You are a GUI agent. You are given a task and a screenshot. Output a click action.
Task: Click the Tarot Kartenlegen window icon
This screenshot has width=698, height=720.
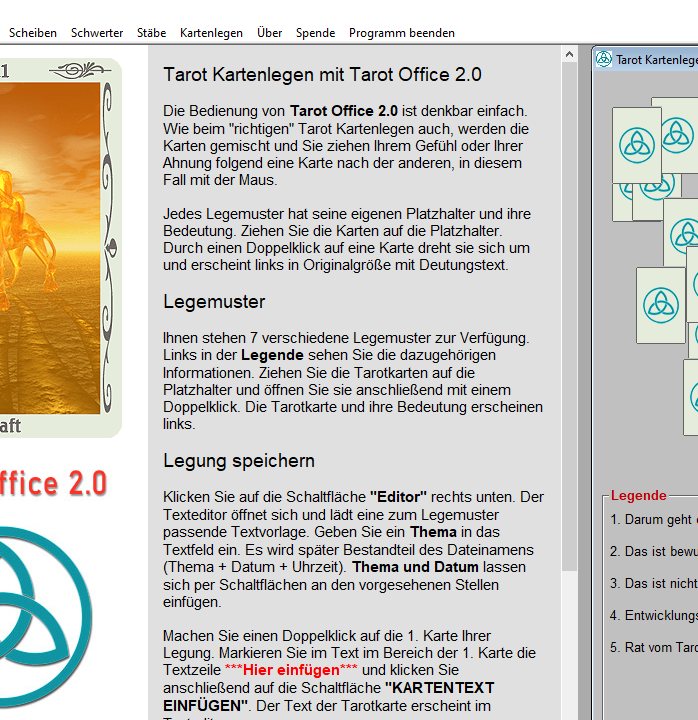point(604,59)
